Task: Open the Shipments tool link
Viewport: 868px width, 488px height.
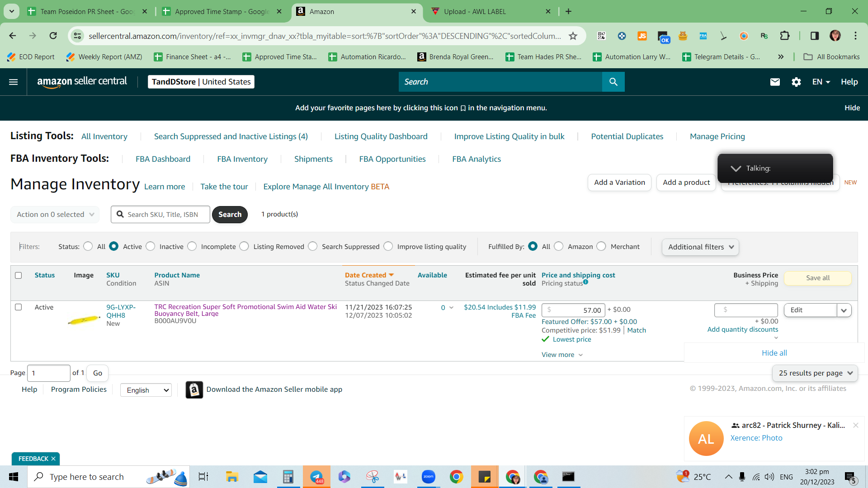Action: tap(313, 159)
